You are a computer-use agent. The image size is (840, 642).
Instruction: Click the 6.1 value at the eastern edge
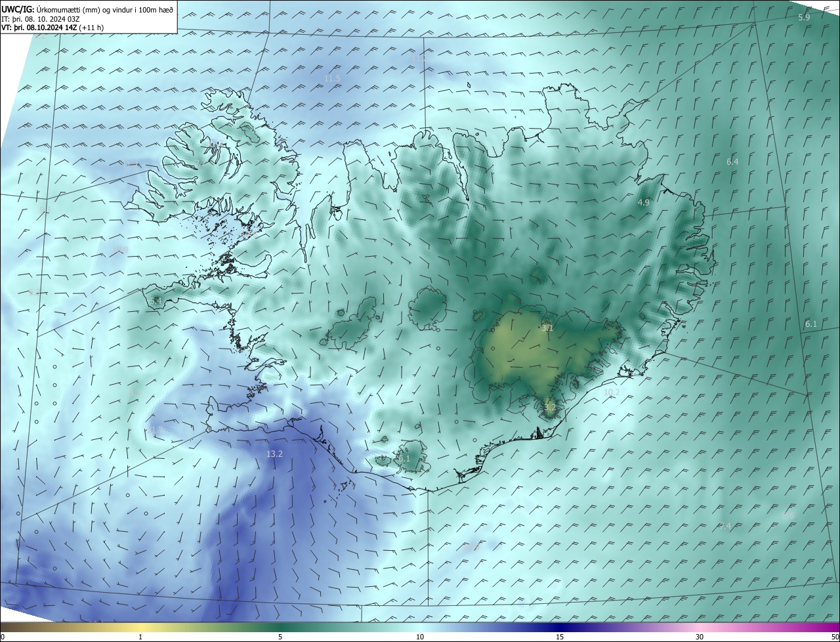click(811, 324)
